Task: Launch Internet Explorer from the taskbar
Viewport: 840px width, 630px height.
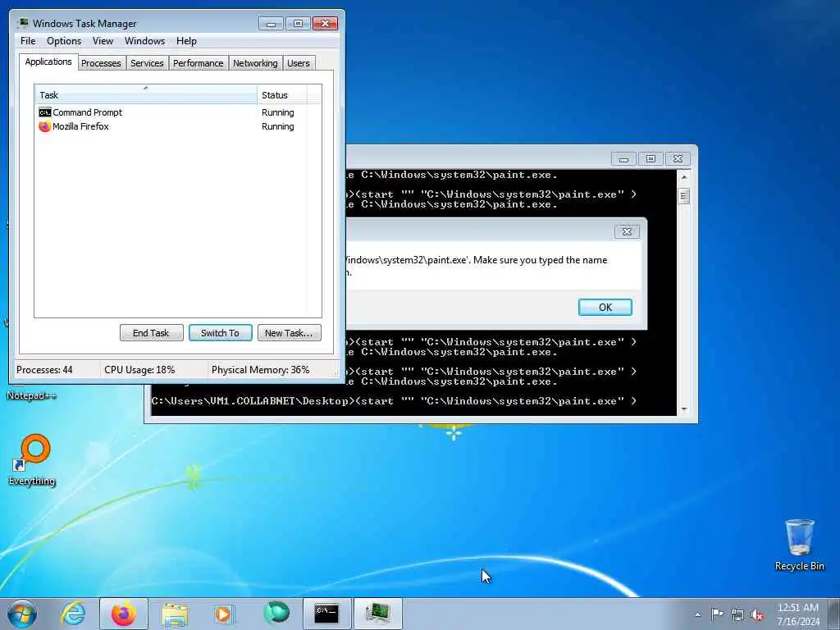Action: 73,614
